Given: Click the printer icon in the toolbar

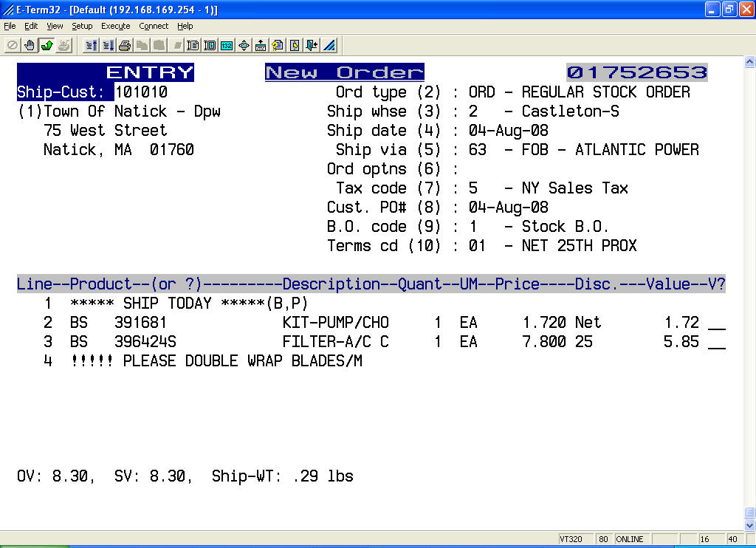Looking at the screenshot, I should click(125, 45).
